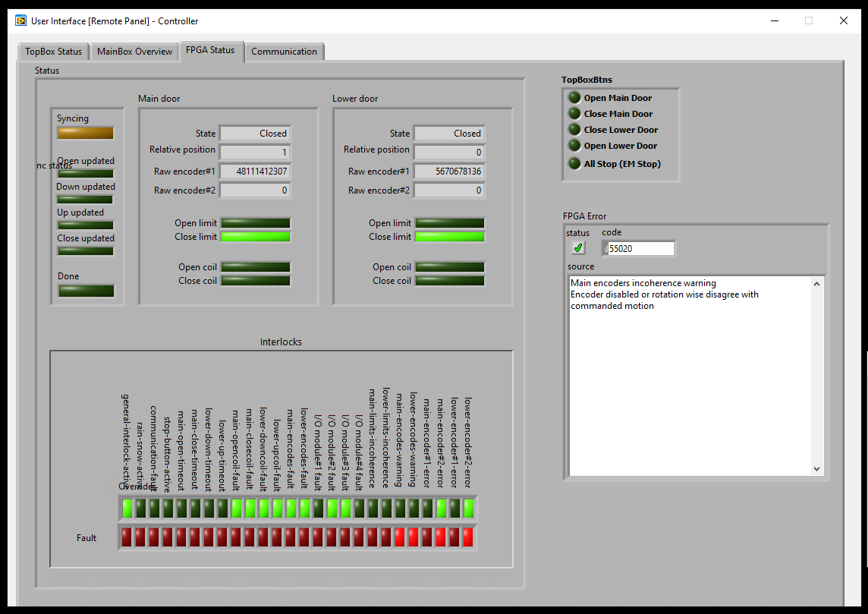Image resolution: width=868 pixels, height=614 pixels.
Task: Select the Lower door Close limit LED
Action: coord(450,236)
